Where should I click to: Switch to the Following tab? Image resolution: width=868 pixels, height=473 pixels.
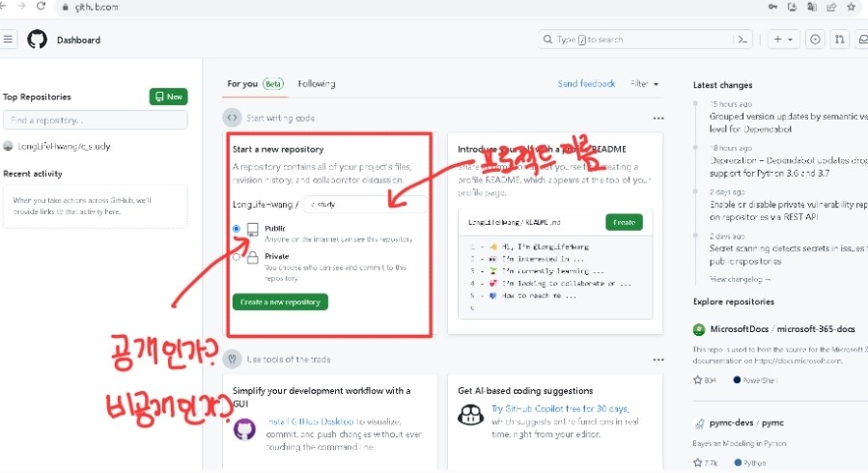316,84
